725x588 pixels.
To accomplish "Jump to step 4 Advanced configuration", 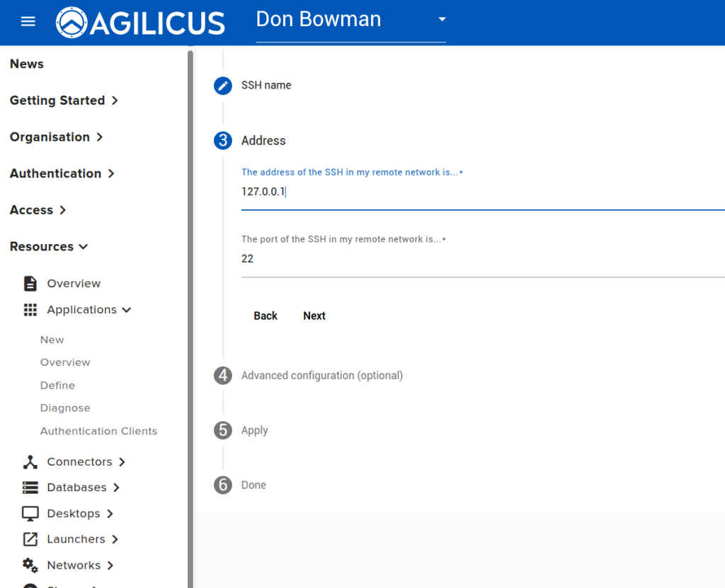I will pos(321,376).
